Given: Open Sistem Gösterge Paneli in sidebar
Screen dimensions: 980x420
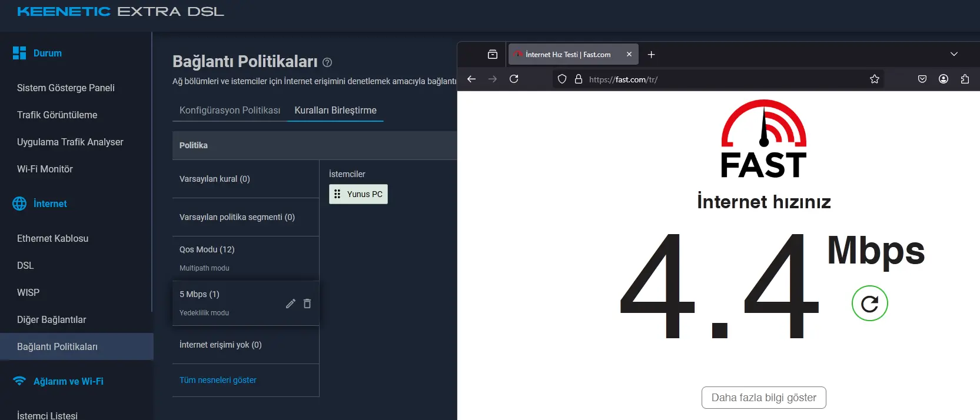Looking at the screenshot, I should pyautogui.click(x=66, y=88).
